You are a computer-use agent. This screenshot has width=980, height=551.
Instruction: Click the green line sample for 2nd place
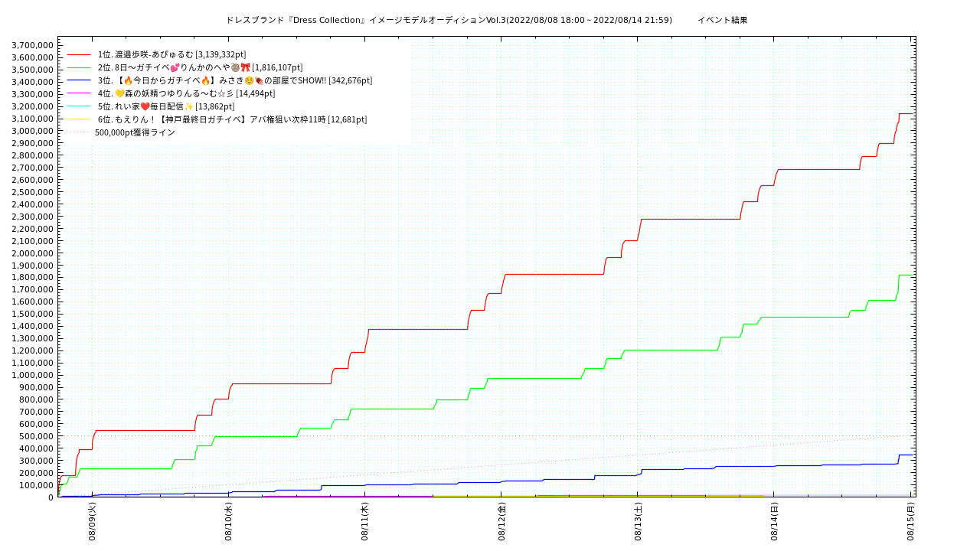pyautogui.click(x=79, y=68)
